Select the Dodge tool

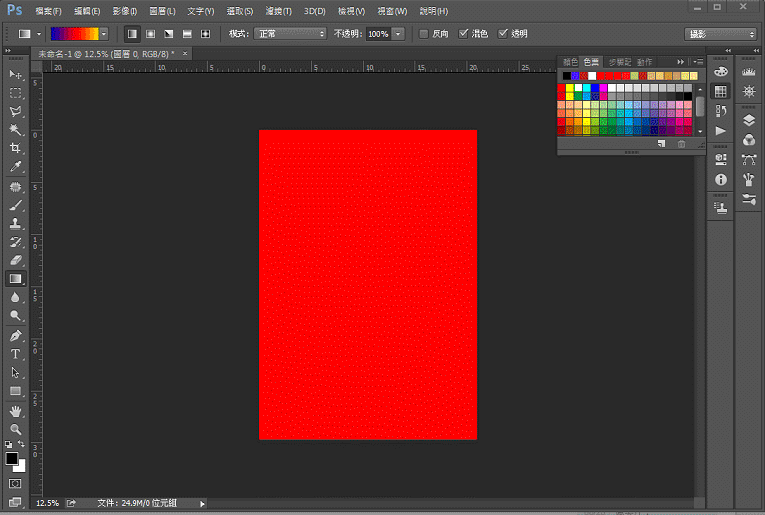coord(15,316)
